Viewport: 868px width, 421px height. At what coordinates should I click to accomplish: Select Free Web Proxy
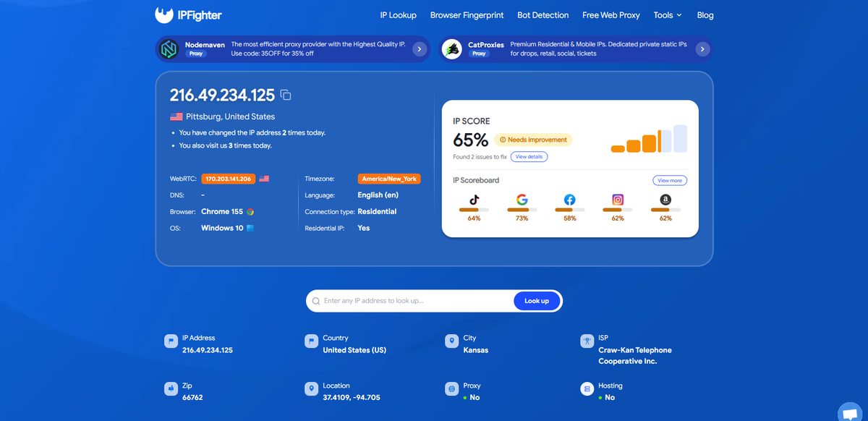click(x=611, y=15)
